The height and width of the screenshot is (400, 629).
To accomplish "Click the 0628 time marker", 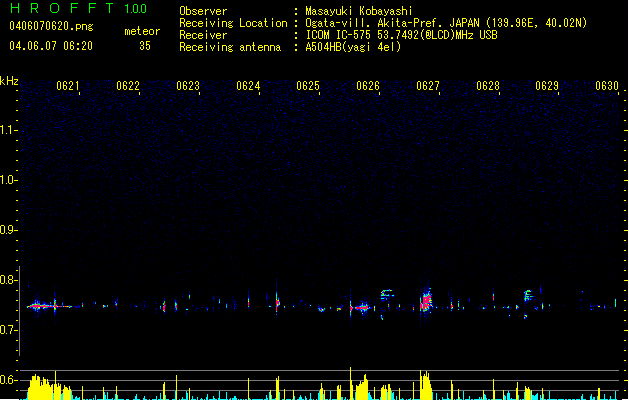I will point(488,86).
